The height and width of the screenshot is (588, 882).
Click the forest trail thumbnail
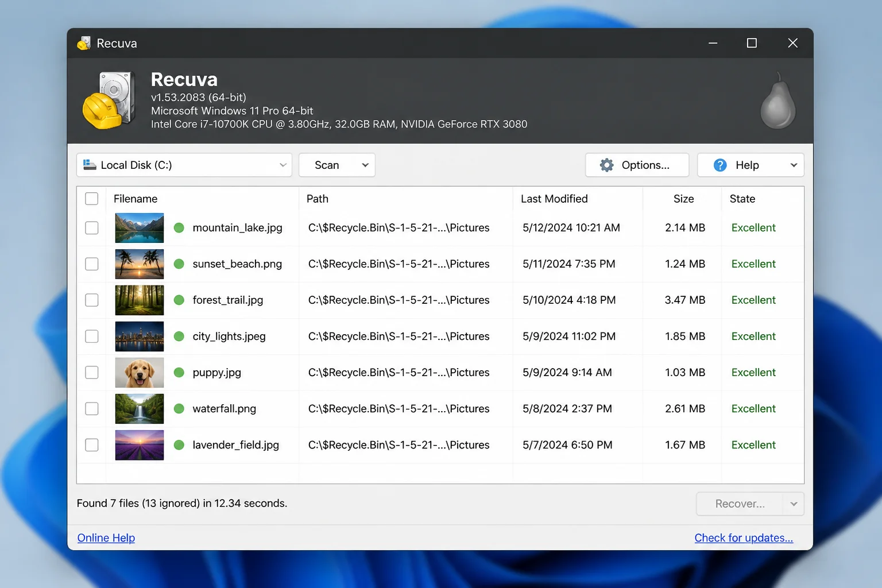pos(140,300)
